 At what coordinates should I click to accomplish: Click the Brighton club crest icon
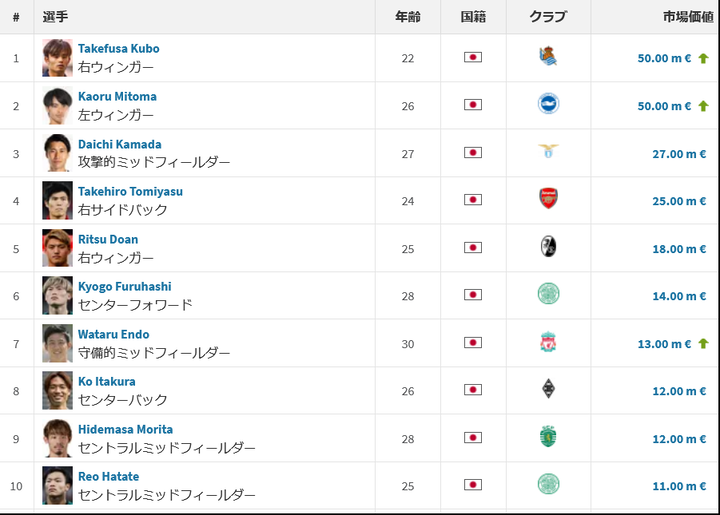[x=548, y=104]
